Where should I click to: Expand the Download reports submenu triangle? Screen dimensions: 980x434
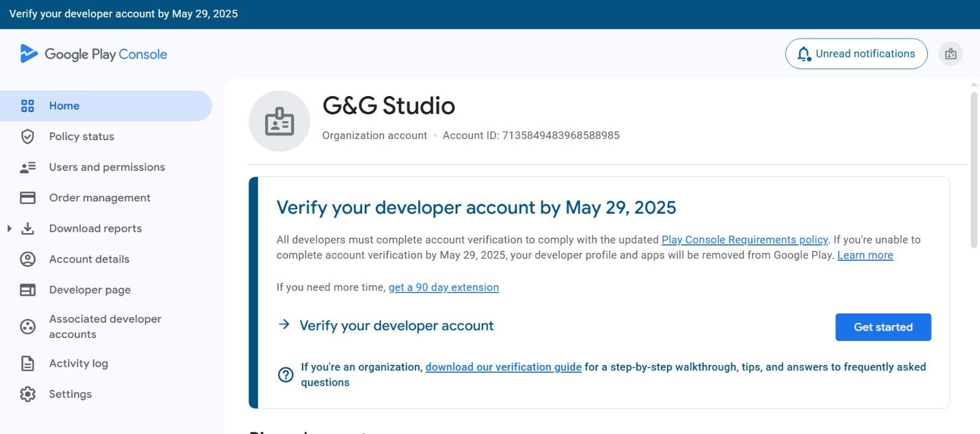9,228
